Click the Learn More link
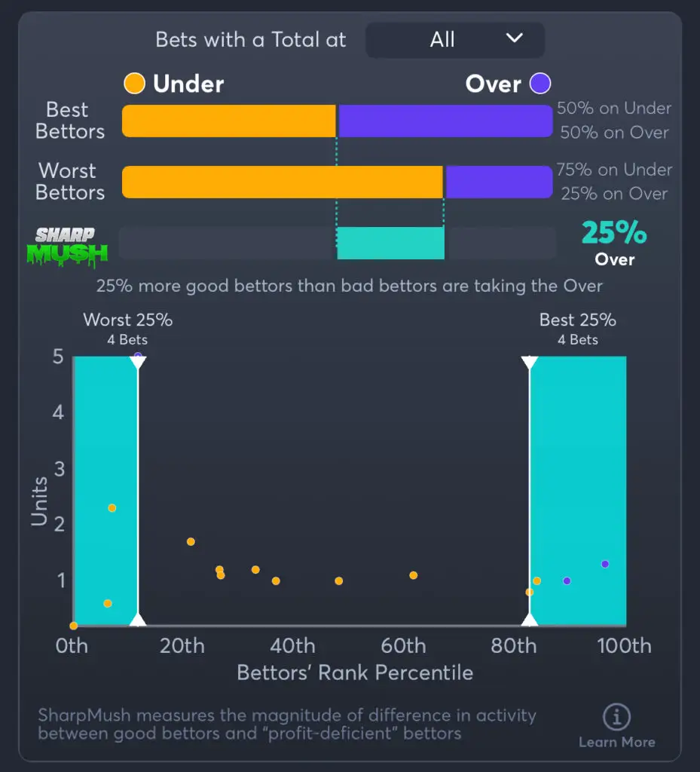The height and width of the screenshot is (772, 700). coord(616,743)
